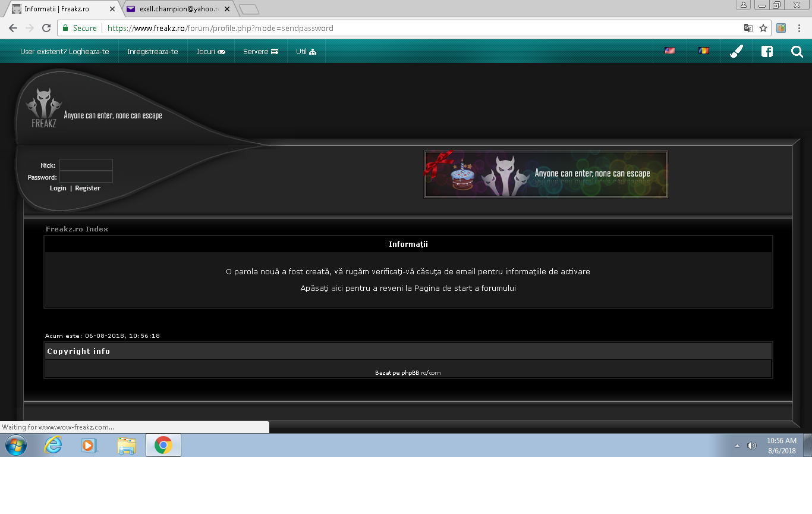Open the Util menu
812x514 pixels.
[x=306, y=52]
